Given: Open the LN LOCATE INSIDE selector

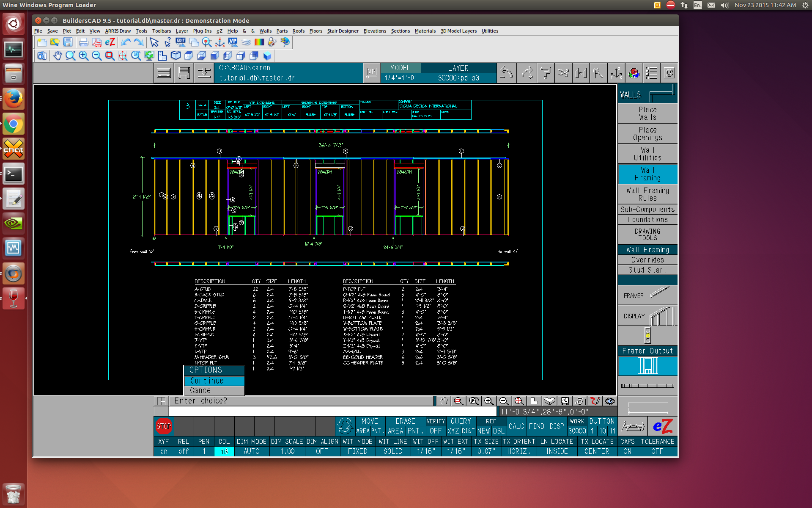Looking at the screenshot, I should pos(557,451).
